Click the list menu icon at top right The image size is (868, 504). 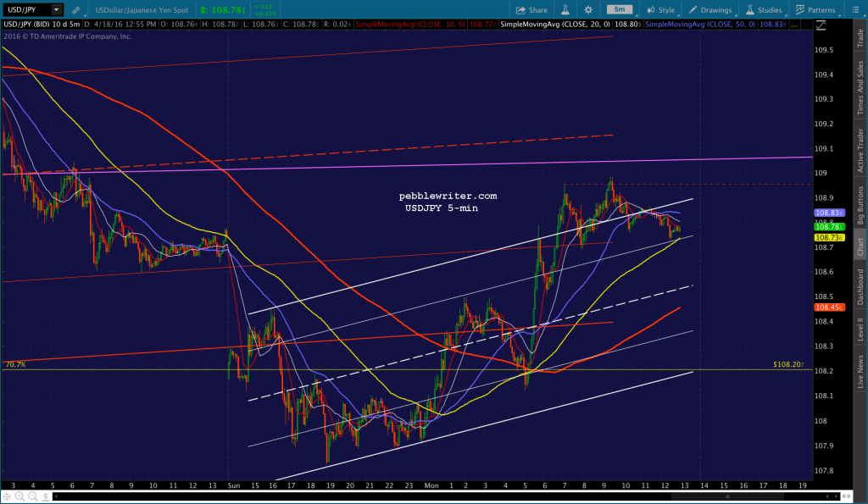click(x=855, y=10)
